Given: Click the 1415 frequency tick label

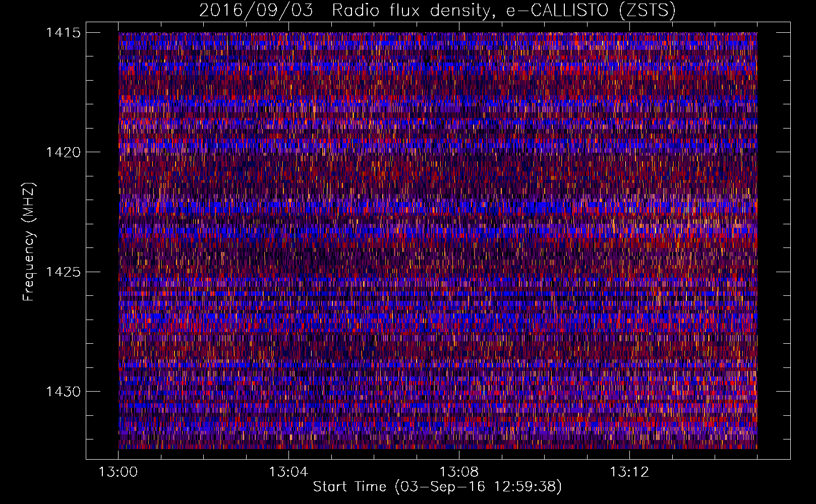Looking at the screenshot, I should [x=63, y=33].
